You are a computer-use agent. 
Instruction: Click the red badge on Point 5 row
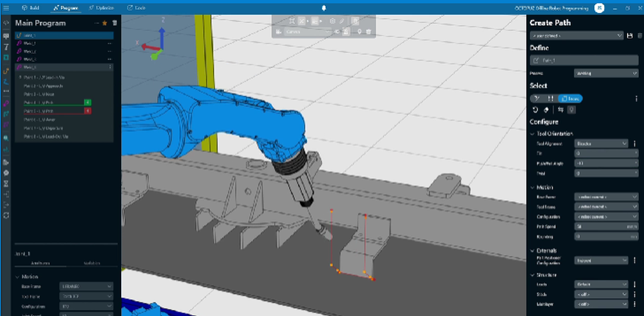88,111
